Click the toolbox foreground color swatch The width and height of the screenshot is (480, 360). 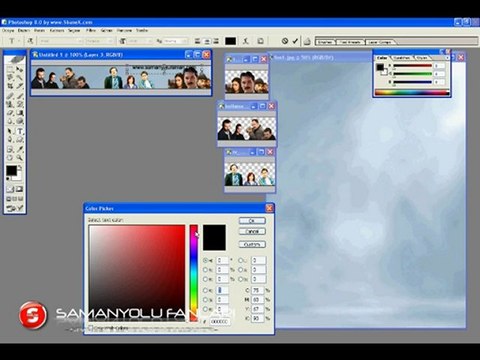11,170
